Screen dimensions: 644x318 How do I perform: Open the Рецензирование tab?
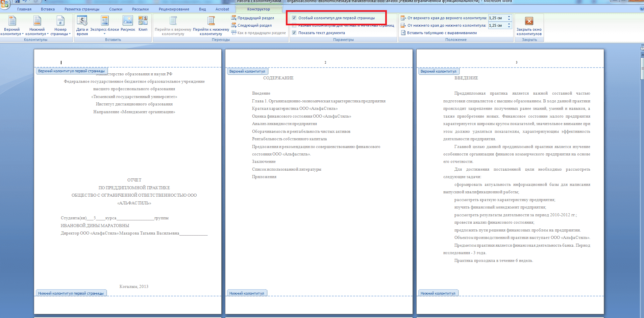[x=174, y=9]
